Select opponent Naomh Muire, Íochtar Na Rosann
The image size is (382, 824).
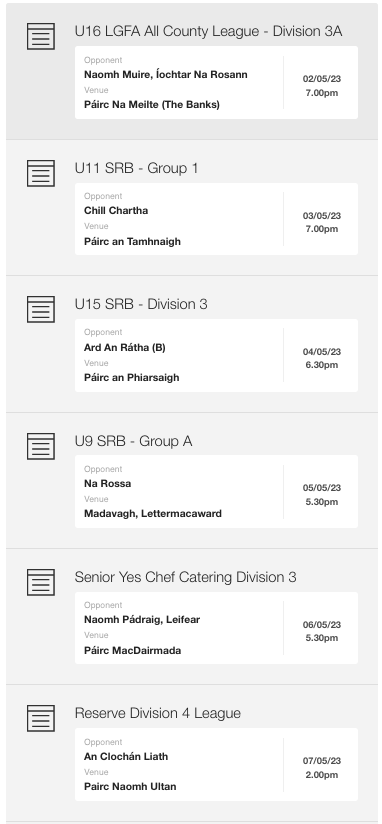click(166, 75)
